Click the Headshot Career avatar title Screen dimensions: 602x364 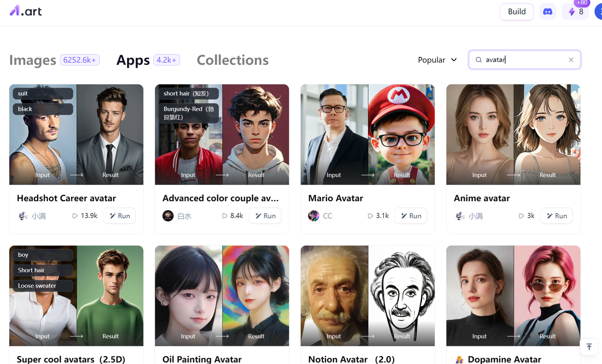tap(66, 198)
